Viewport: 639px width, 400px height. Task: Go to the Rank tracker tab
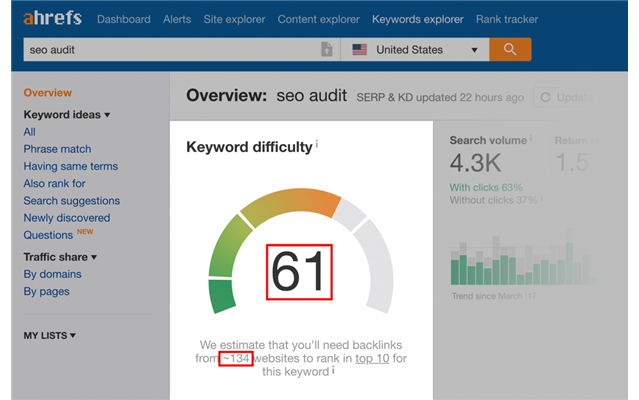point(509,19)
